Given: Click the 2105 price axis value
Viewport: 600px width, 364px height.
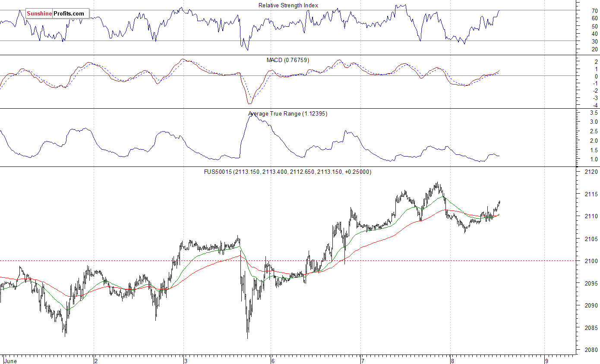Looking at the screenshot, I should click(x=591, y=239).
